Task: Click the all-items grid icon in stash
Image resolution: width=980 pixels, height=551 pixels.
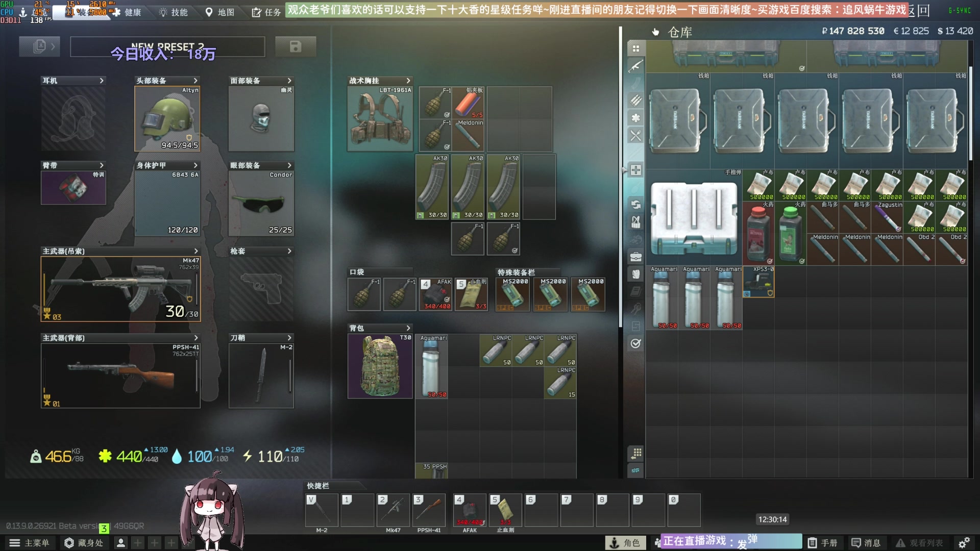Action: (x=635, y=48)
